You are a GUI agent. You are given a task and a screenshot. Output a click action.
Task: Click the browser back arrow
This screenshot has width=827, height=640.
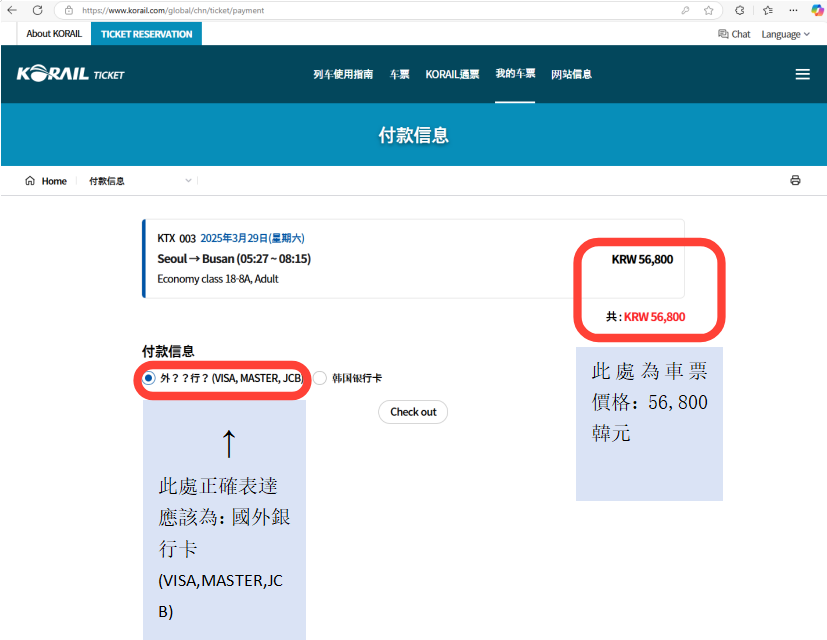pos(12,10)
